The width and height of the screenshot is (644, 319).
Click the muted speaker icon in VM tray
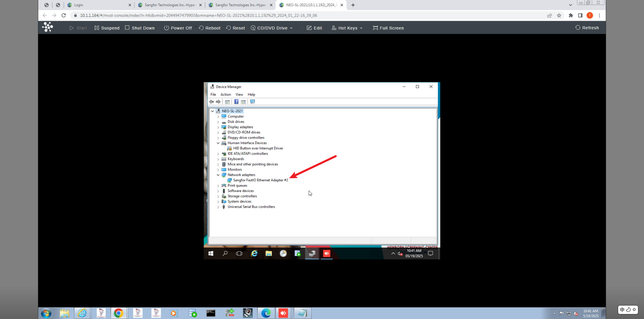coord(400,254)
